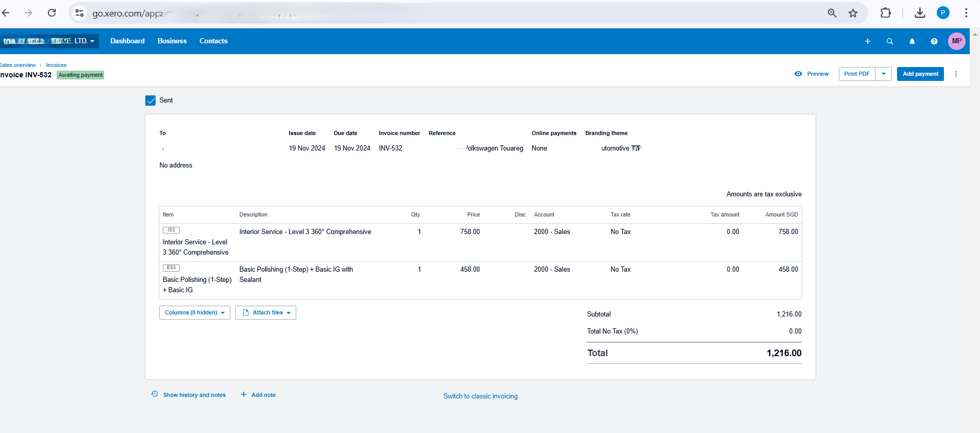Viewport: 980px width, 433px height.
Task: Bookmark this page with the star icon
Action: [x=853, y=13]
